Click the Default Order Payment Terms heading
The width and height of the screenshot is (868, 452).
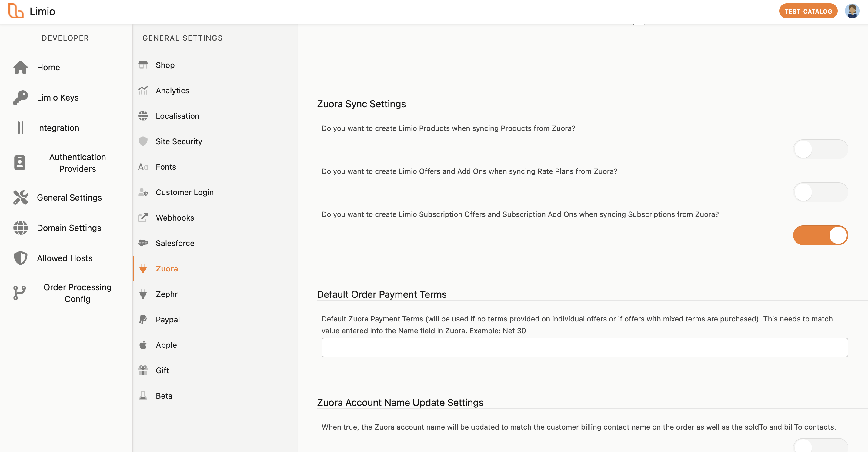pyautogui.click(x=382, y=294)
